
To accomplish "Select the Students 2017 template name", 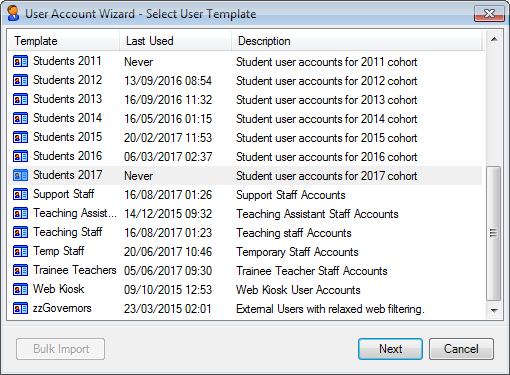I will (x=67, y=175).
